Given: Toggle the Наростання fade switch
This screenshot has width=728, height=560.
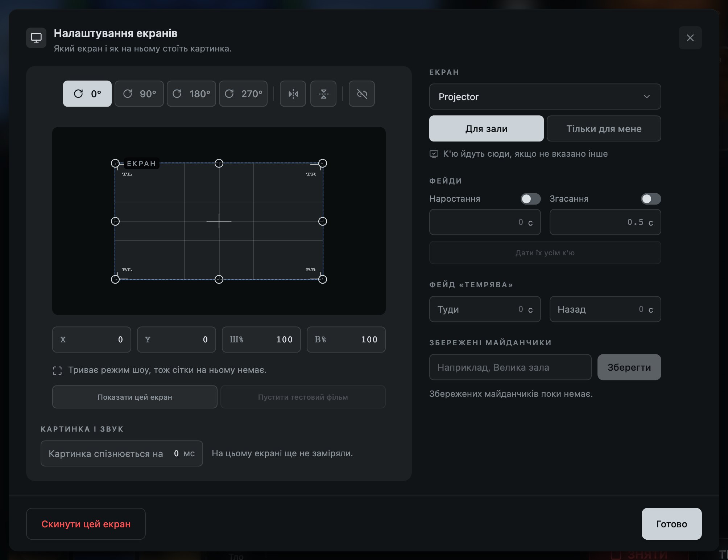Looking at the screenshot, I should tap(530, 199).
